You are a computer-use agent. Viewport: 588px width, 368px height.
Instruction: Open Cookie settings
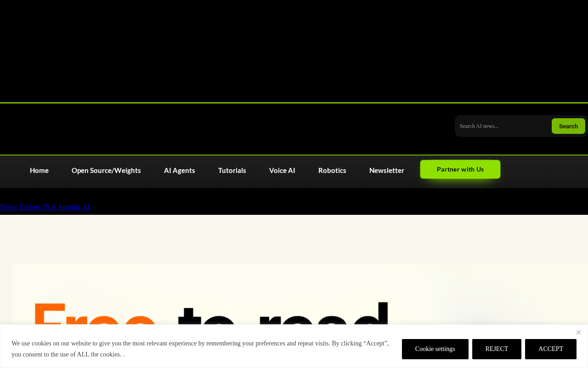(435, 349)
